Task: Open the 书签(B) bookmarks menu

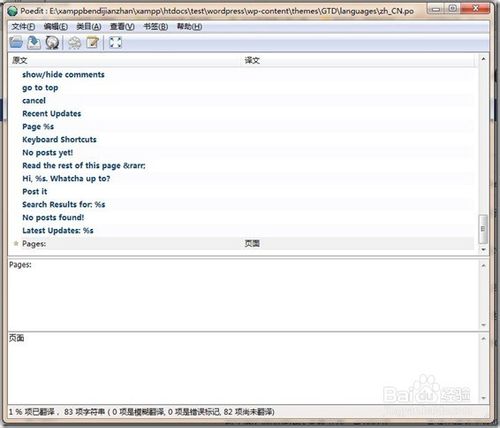Action: (156, 27)
